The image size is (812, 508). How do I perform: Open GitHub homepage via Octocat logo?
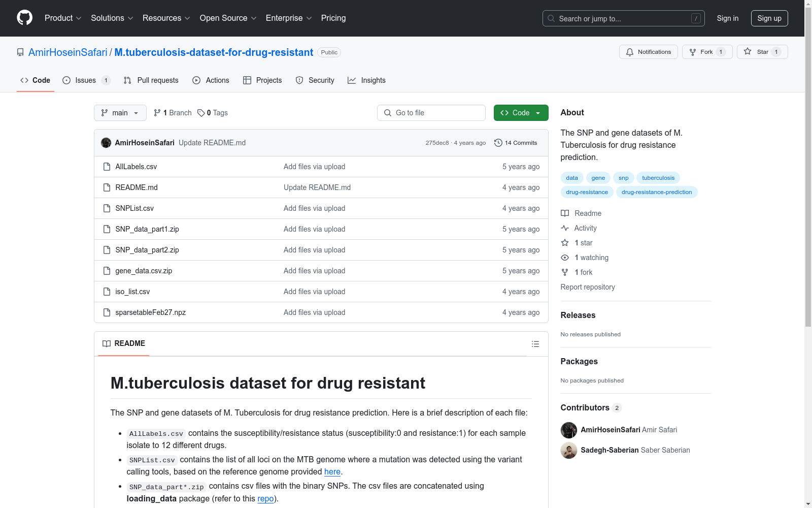[24, 18]
